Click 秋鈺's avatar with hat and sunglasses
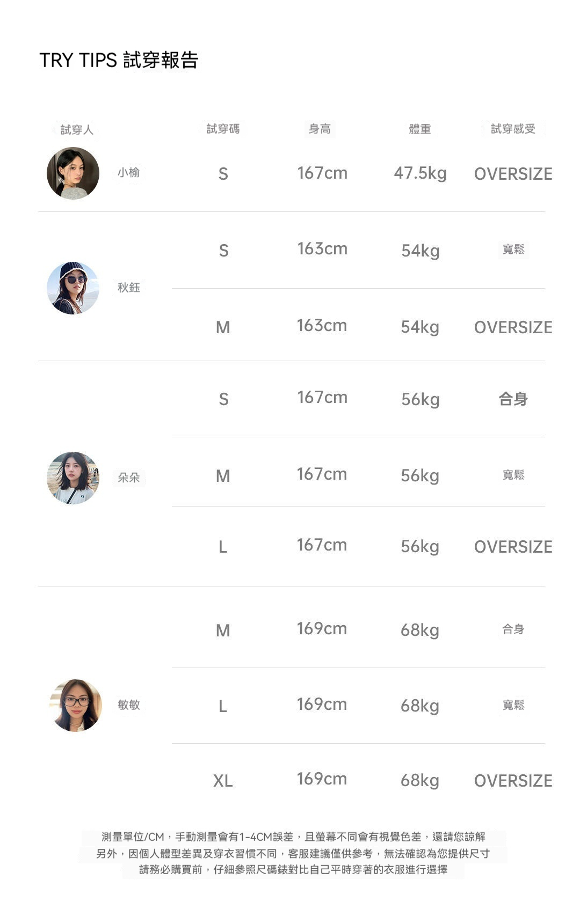Image resolution: width=580 pixels, height=924 pixels. (x=73, y=288)
